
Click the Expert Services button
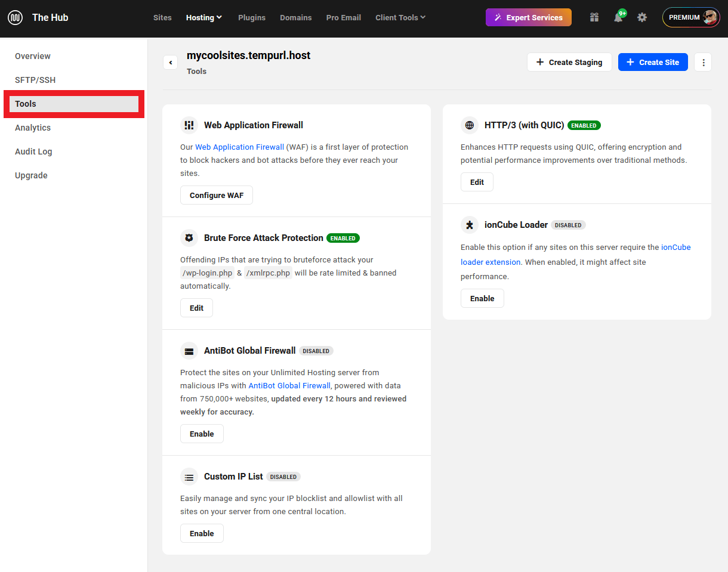529,17
